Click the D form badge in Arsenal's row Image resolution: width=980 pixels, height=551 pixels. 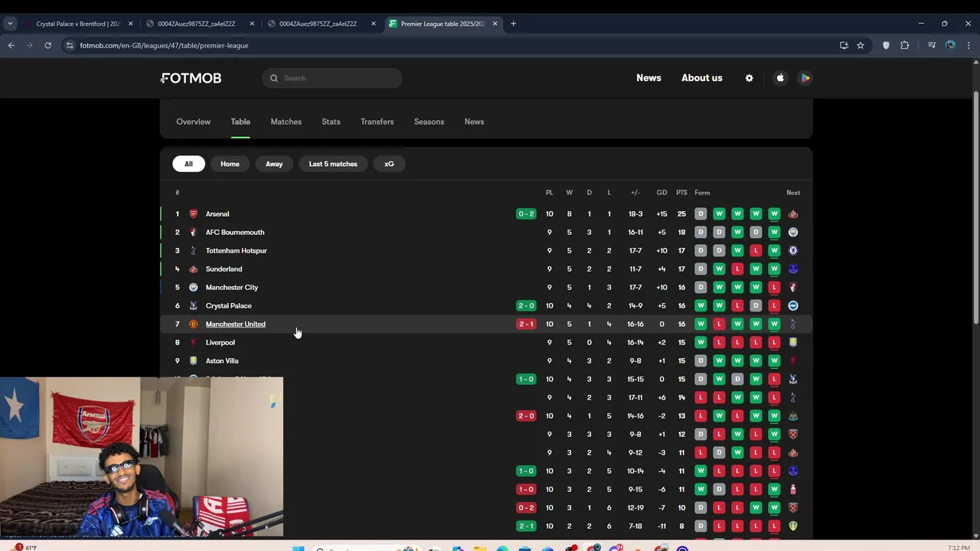coord(701,214)
